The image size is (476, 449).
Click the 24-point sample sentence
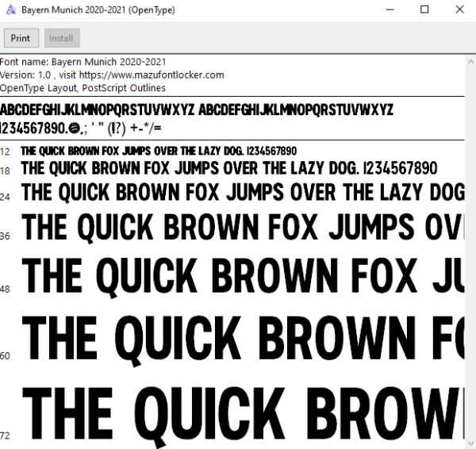243,193
